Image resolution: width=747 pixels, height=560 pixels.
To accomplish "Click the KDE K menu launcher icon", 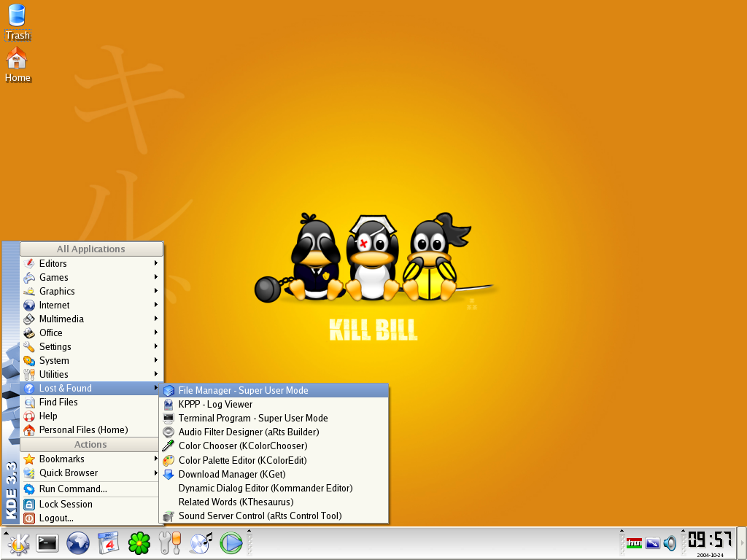I will click(18, 542).
